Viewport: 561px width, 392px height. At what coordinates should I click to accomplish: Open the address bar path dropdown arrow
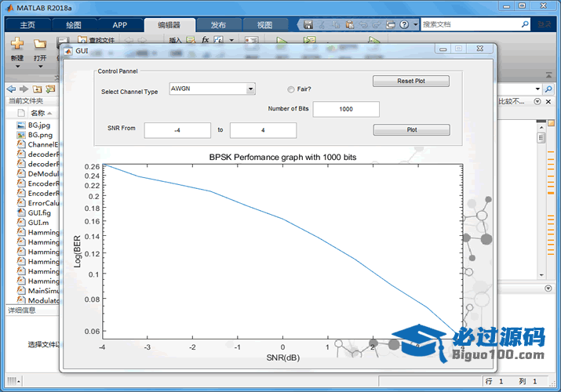tap(537, 89)
